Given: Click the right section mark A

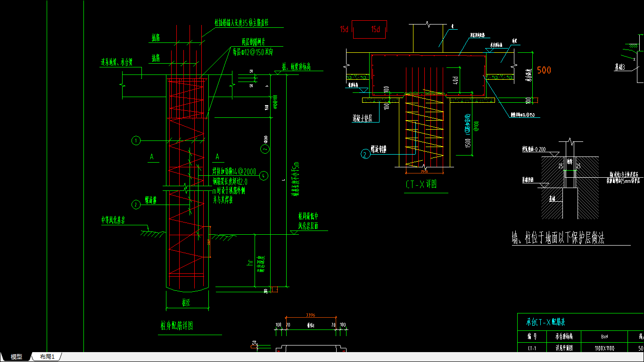Looking at the screenshot, I should 217,156.
